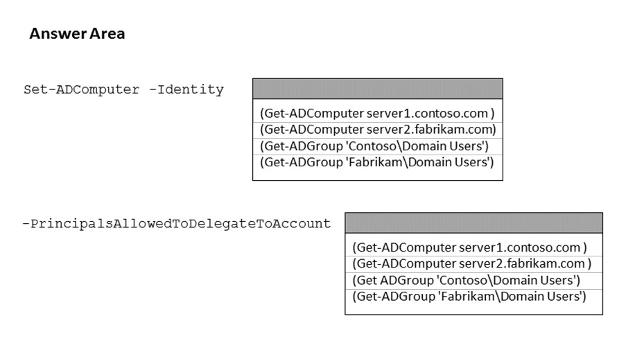The image size is (644, 350).
Task: Click the -PrincipalsAllowedToDelegateToAccount parameter label
Action: (176, 224)
